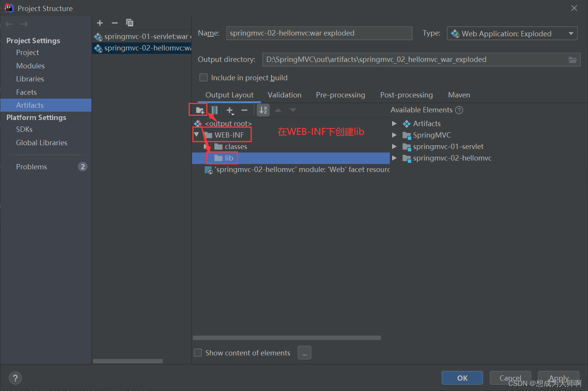Click the Create Directory toolbar icon
Image resolution: width=588 pixels, height=391 pixels.
tap(200, 110)
